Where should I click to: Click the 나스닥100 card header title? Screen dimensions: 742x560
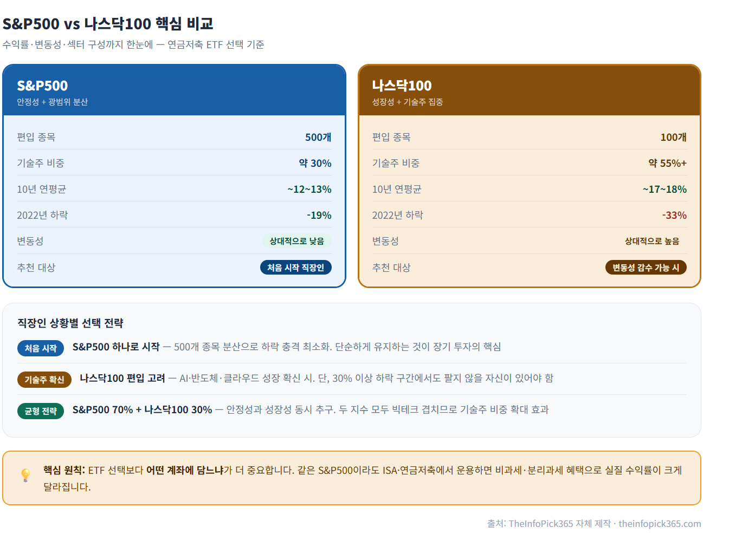[x=402, y=86]
